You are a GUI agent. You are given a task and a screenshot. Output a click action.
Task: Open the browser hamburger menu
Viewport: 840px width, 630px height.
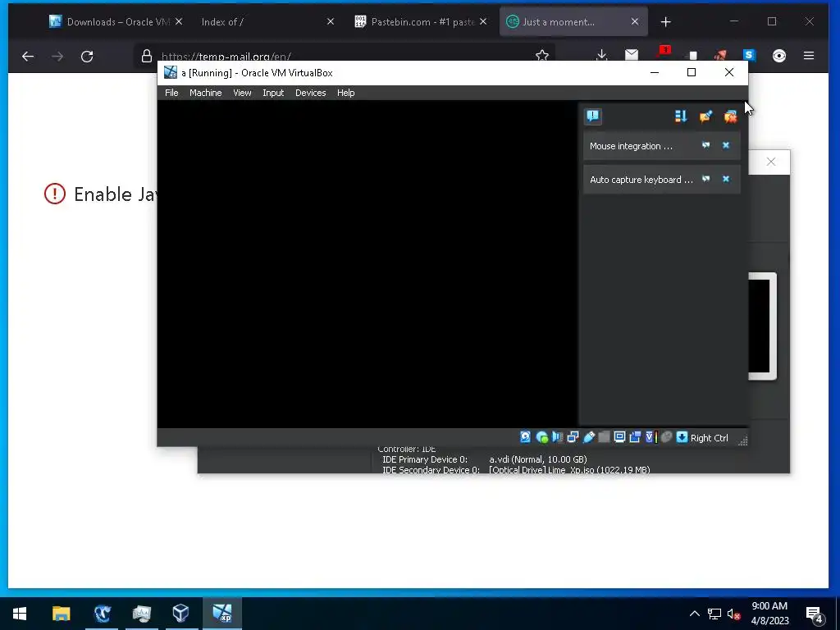(808, 56)
